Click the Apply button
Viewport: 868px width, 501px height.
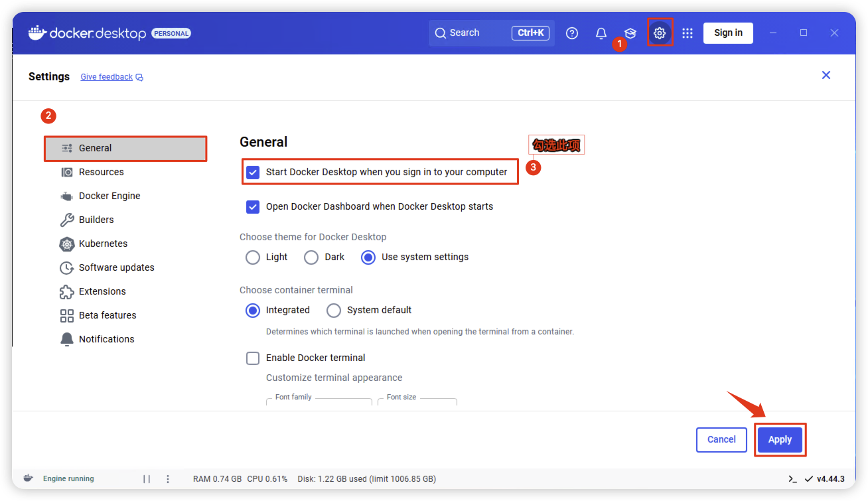tap(780, 439)
